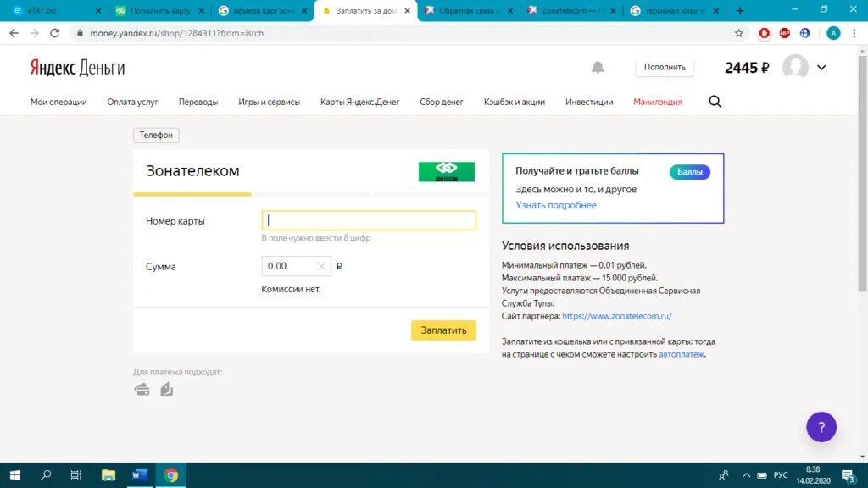The height and width of the screenshot is (488, 868).
Task: Go forward in browser history
Action: [x=34, y=33]
